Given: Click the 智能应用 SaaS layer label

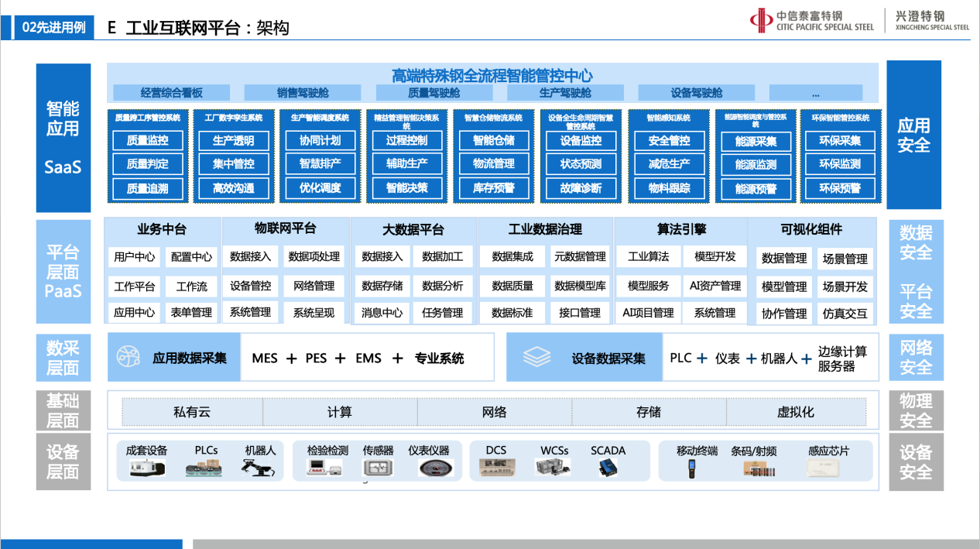Looking at the screenshot, I should (x=63, y=138).
